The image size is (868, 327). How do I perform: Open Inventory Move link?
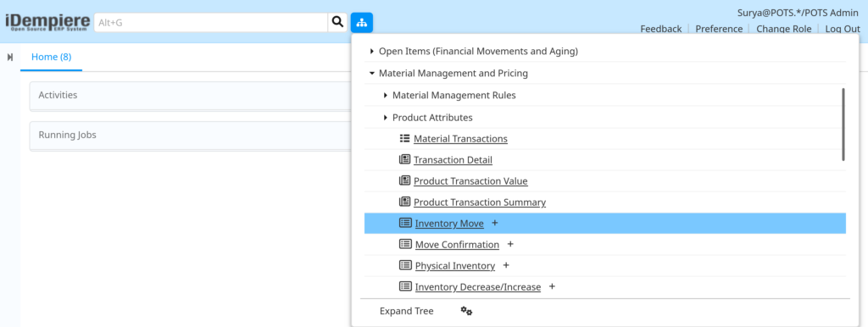pos(449,224)
